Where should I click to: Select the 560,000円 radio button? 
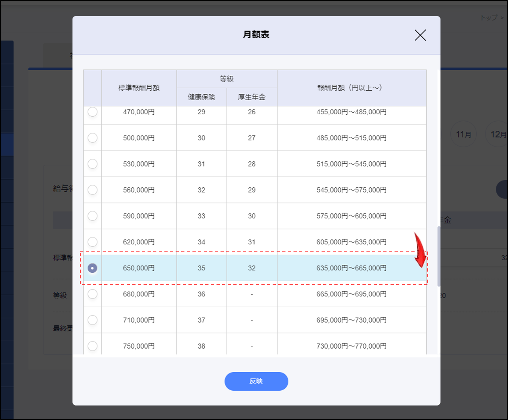tap(93, 190)
